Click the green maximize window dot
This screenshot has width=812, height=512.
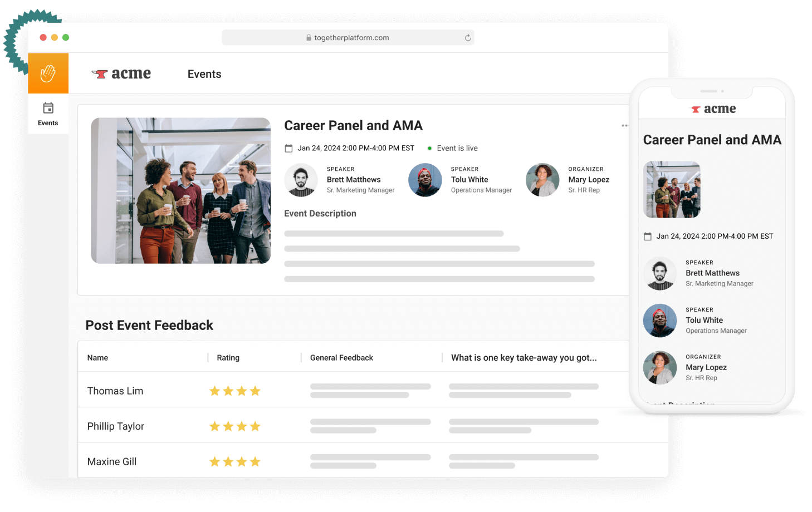(66, 37)
